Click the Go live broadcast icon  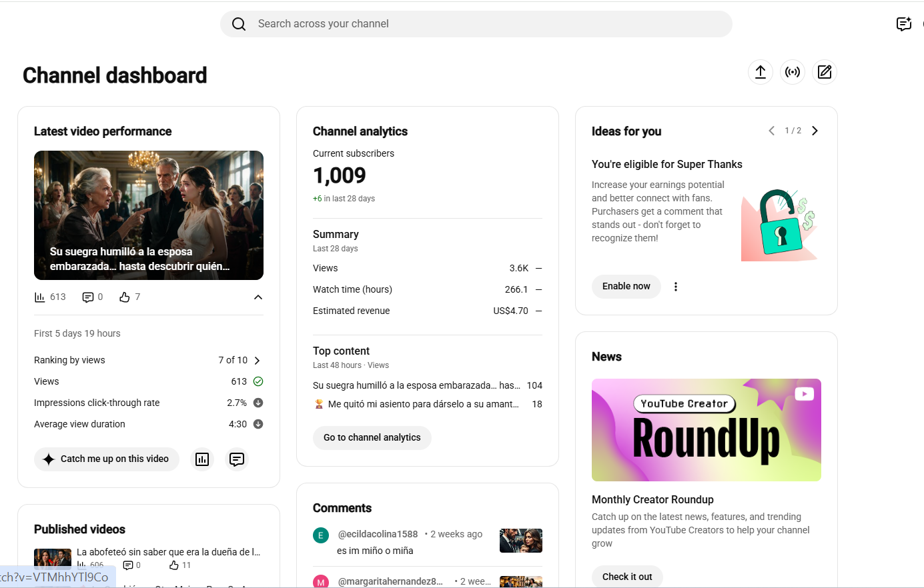coord(793,72)
